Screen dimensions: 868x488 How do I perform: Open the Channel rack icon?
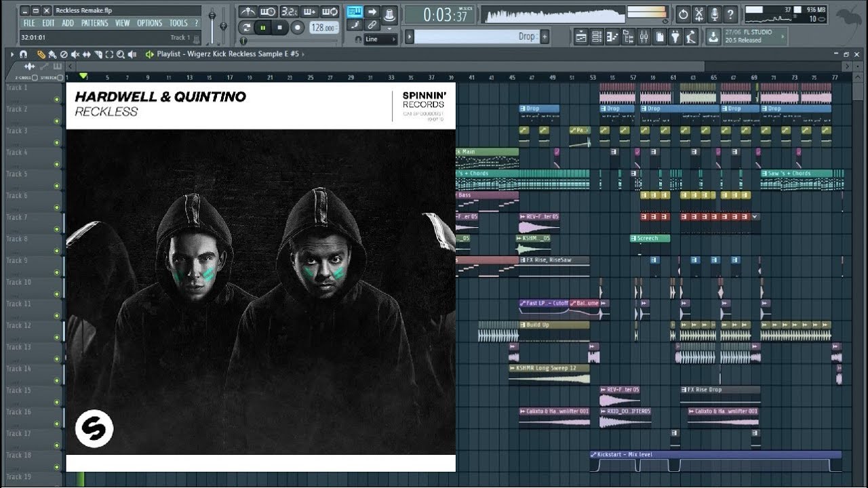(597, 37)
